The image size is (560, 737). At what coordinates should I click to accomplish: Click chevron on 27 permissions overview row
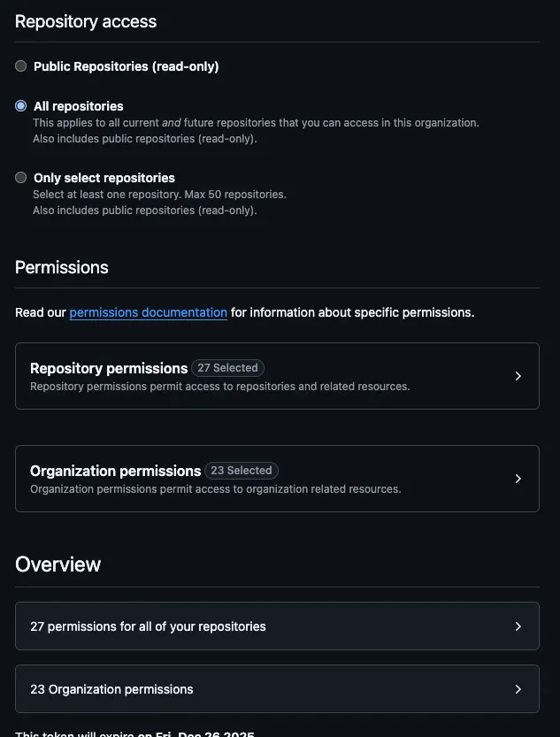[518, 626]
